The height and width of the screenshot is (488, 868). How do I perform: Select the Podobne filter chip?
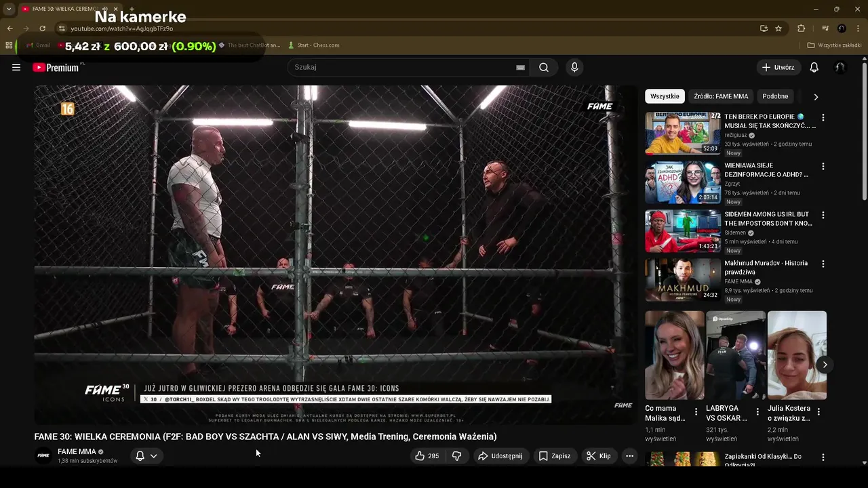tap(775, 96)
